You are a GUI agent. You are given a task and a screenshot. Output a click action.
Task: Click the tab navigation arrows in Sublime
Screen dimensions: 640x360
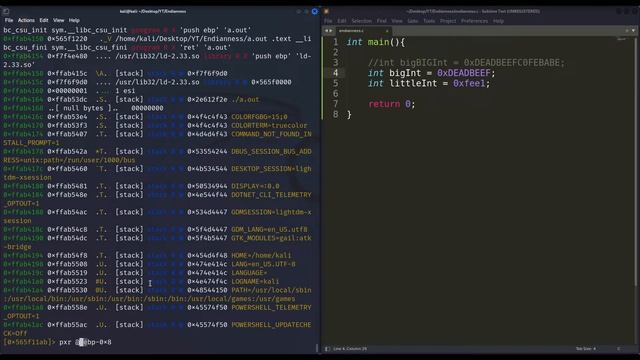[328, 31]
